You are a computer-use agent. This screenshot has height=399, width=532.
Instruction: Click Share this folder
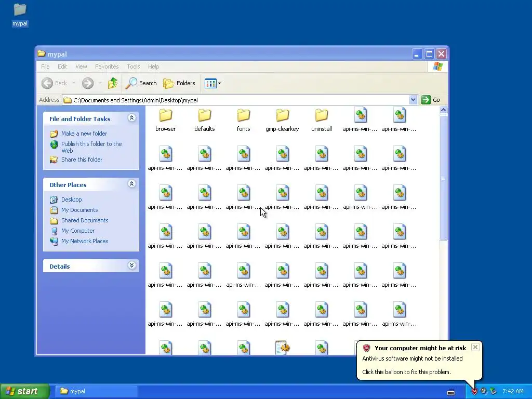click(x=82, y=159)
